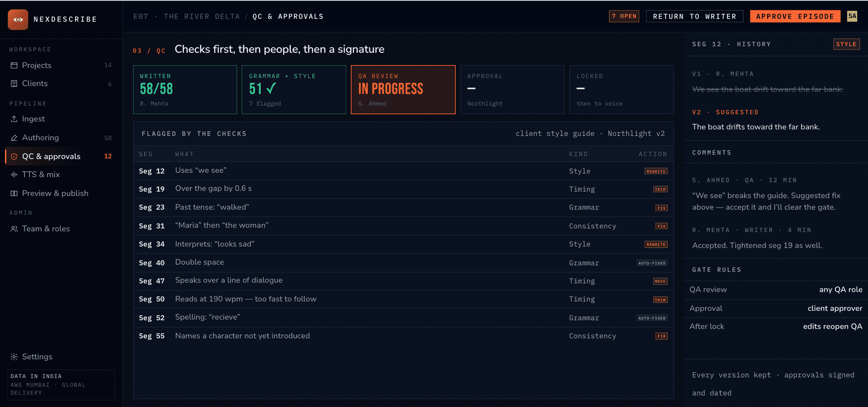
Task: Click E07 The River Delta breadcrumb
Action: pos(186,16)
